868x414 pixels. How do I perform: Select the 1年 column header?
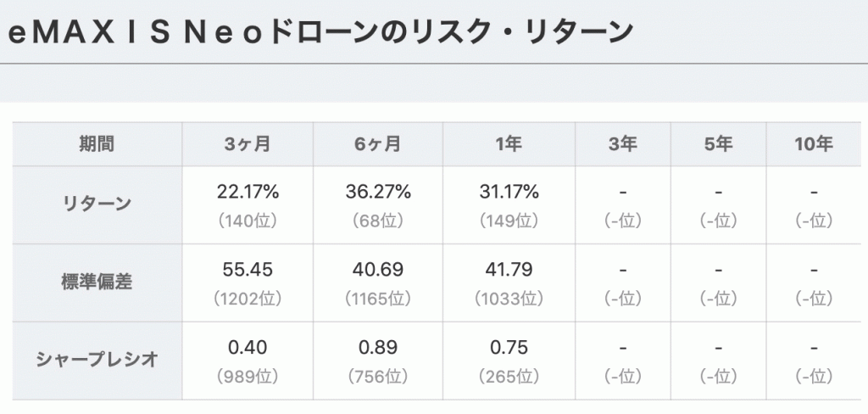click(509, 144)
